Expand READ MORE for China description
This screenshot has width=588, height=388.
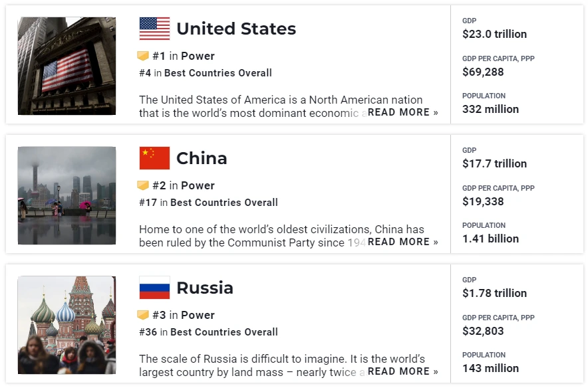402,242
